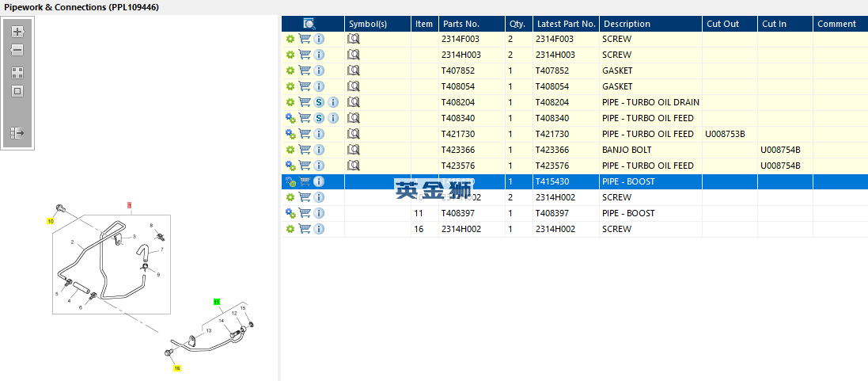The height and width of the screenshot is (381, 868).
Task: Show info for T408054 GASKET
Action: pos(319,86)
